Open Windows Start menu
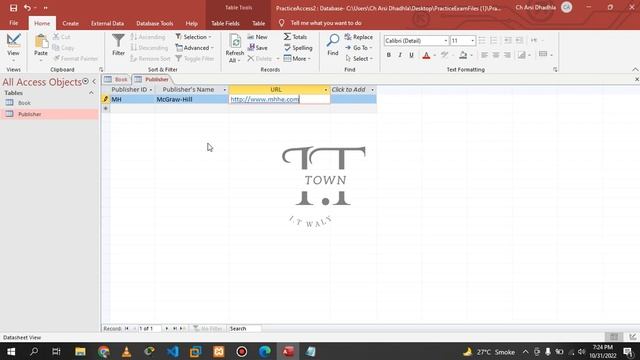Image resolution: width=640 pixels, height=360 pixels. (11, 351)
